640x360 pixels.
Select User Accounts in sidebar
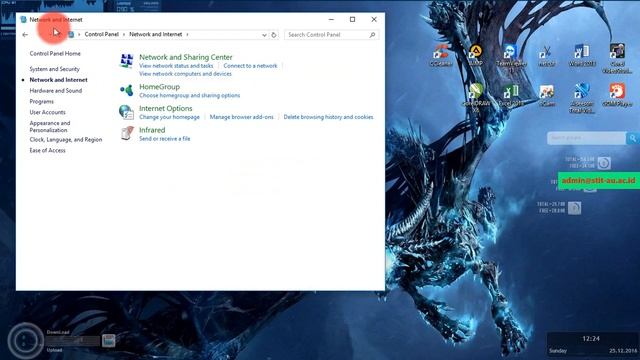coord(47,112)
